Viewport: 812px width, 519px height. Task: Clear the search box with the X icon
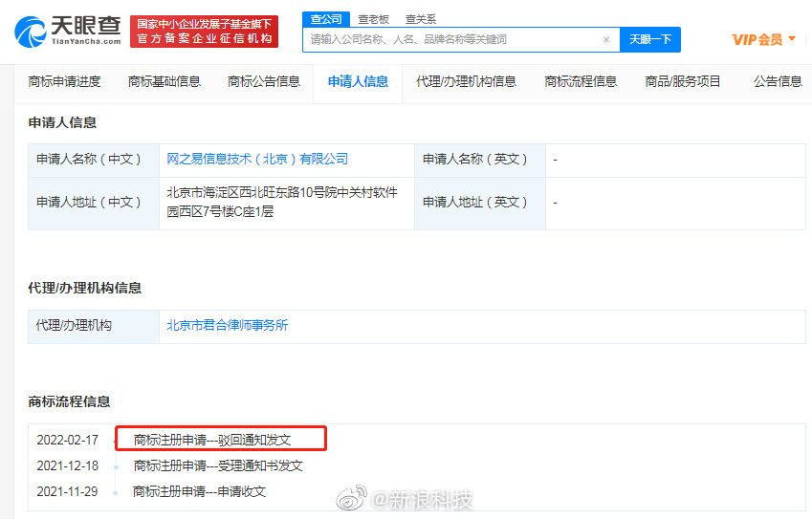(x=606, y=40)
